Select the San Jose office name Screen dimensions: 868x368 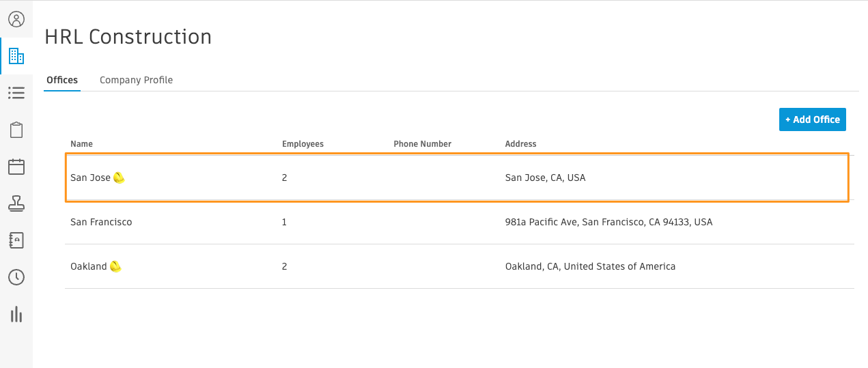(x=90, y=178)
